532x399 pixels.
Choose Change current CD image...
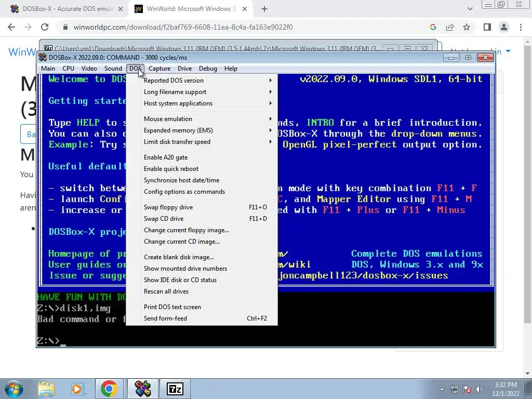(202, 242)
